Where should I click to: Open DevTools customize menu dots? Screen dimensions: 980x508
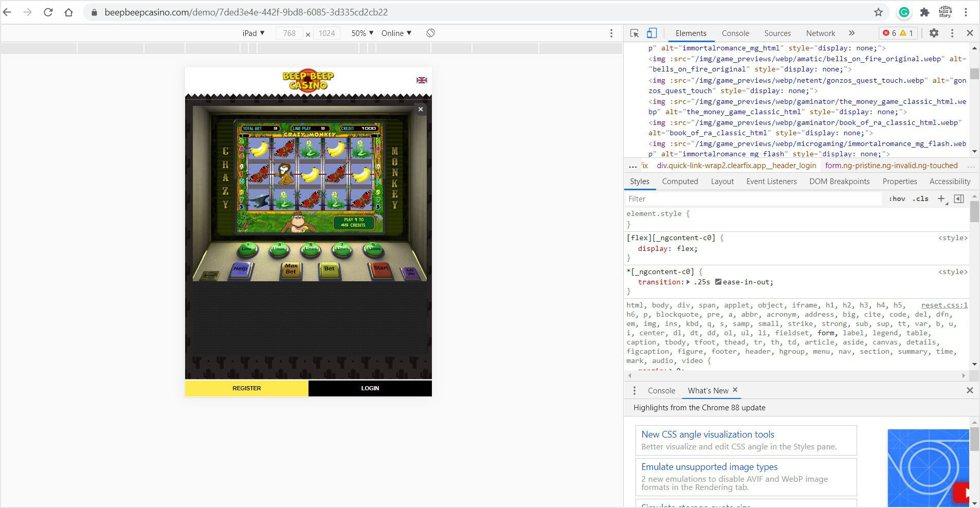coord(952,33)
